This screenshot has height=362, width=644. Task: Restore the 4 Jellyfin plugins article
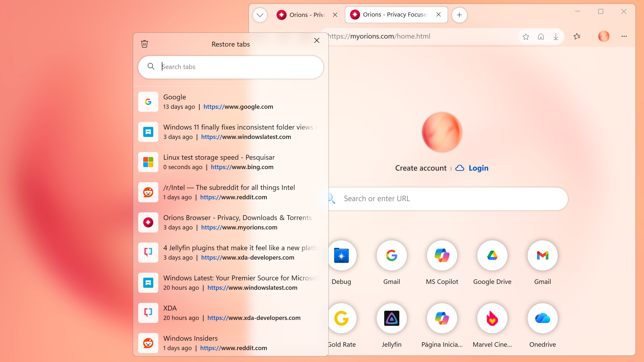[x=231, y=253]
